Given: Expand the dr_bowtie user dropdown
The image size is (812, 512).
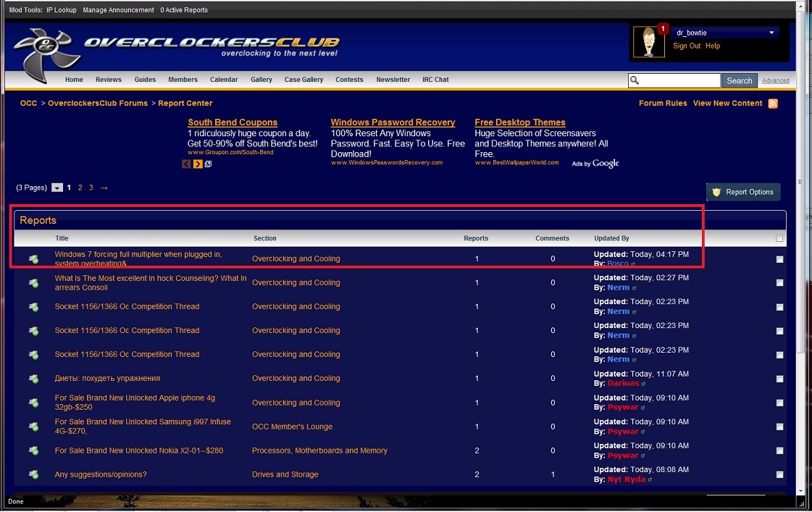Looking at the screenshot, I should coord(771,33).
